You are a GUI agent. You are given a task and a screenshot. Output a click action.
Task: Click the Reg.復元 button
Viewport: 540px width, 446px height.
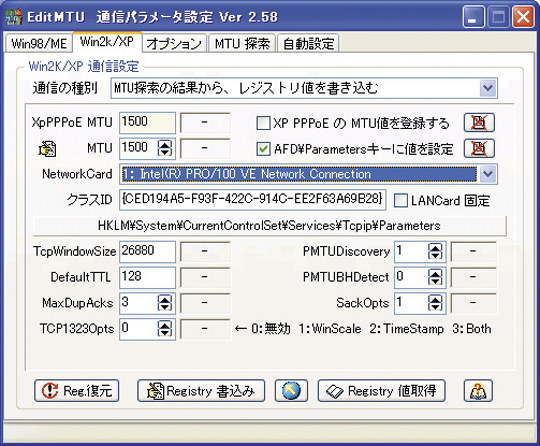(x=76, y=391)
